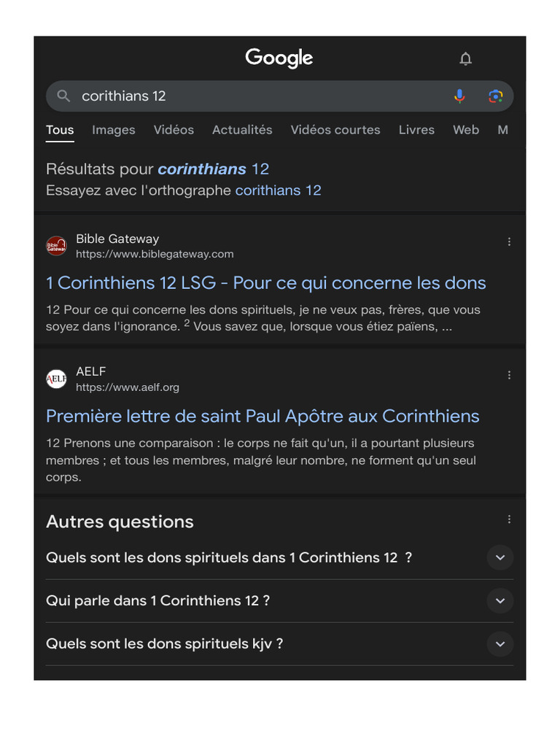Click the AELF site favicon
Image resolution: width=560 pixels, height=747 pixels.
(57, 379)
